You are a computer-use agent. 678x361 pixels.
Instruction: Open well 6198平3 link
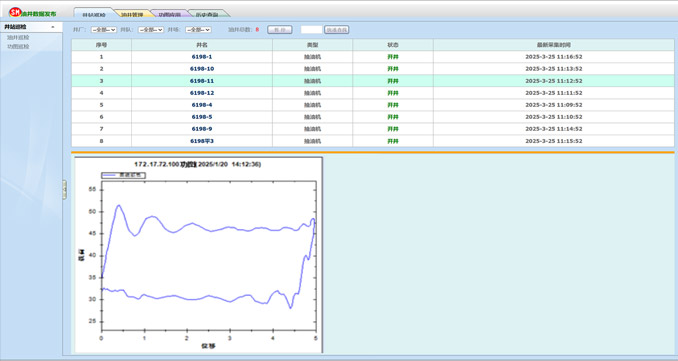point(202,141)
